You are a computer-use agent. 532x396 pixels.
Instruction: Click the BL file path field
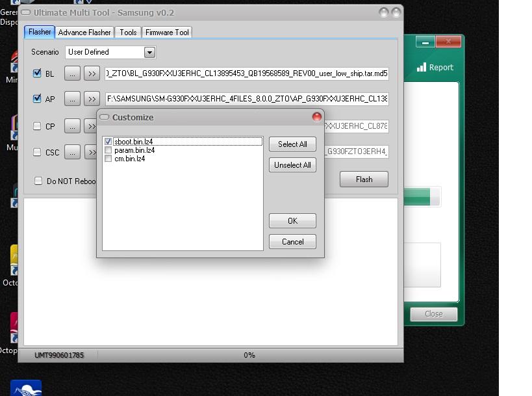[247, 73]
